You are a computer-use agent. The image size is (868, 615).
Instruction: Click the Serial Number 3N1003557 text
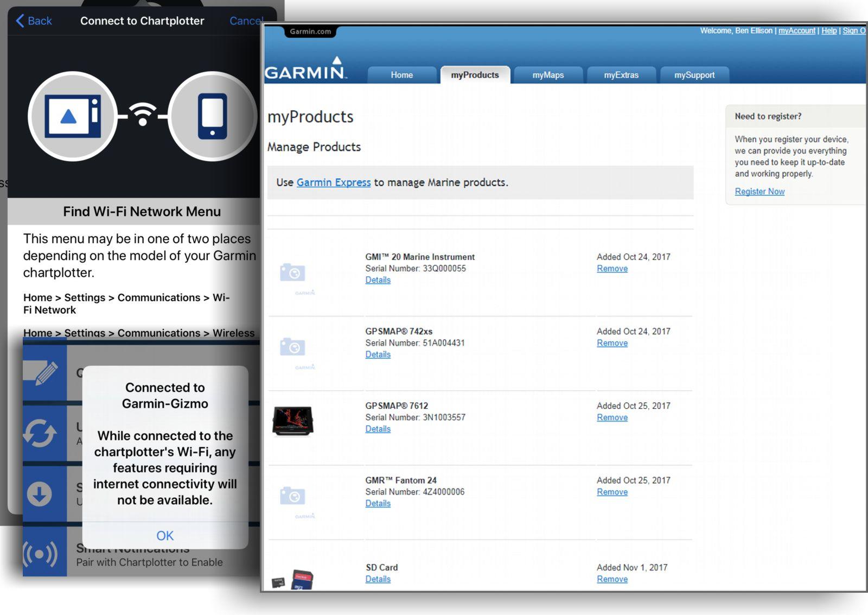[x=416, y=417]
